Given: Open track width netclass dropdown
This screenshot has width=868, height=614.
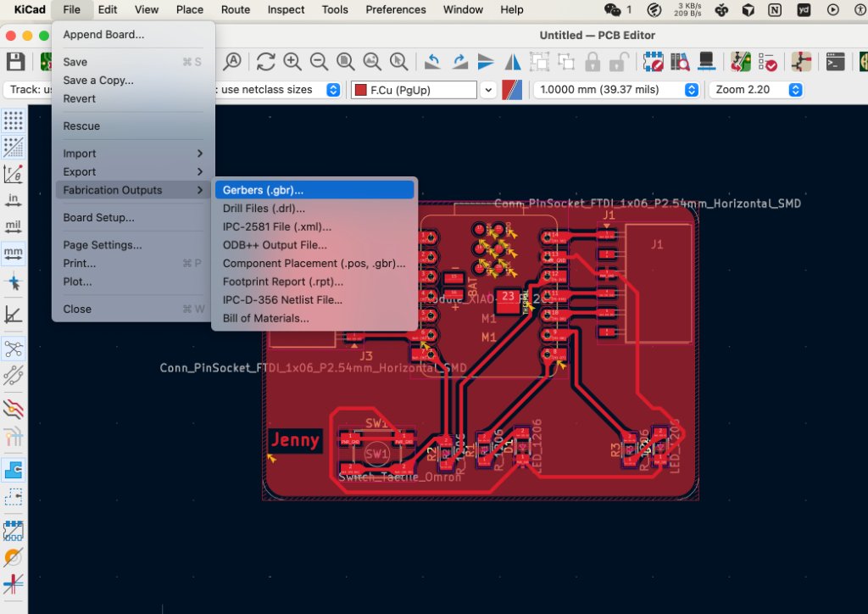Looking at the screenshot, I should pos(332,90).
